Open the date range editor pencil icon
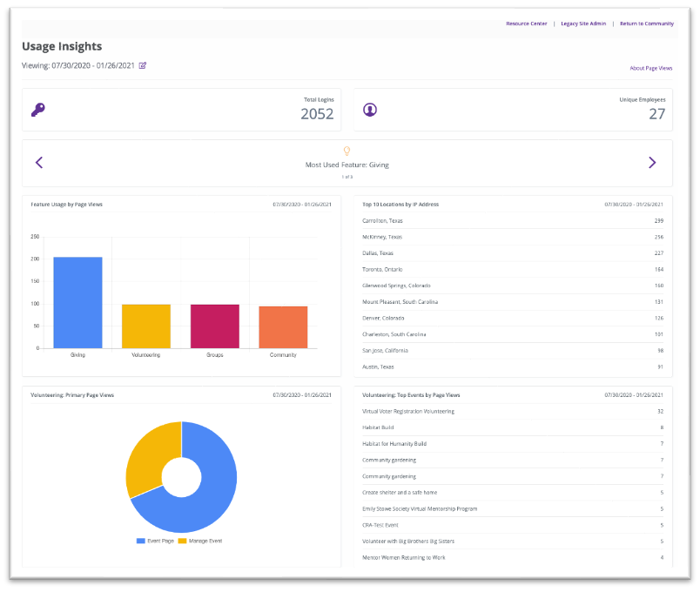The image size is (700, 592). [143, 65]
